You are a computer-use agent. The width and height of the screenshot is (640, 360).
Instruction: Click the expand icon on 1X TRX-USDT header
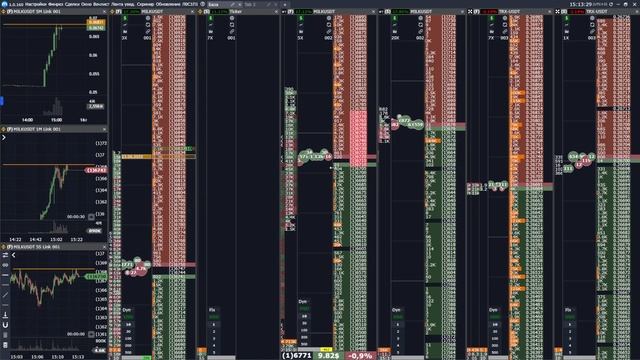click(x=557, y=11)
